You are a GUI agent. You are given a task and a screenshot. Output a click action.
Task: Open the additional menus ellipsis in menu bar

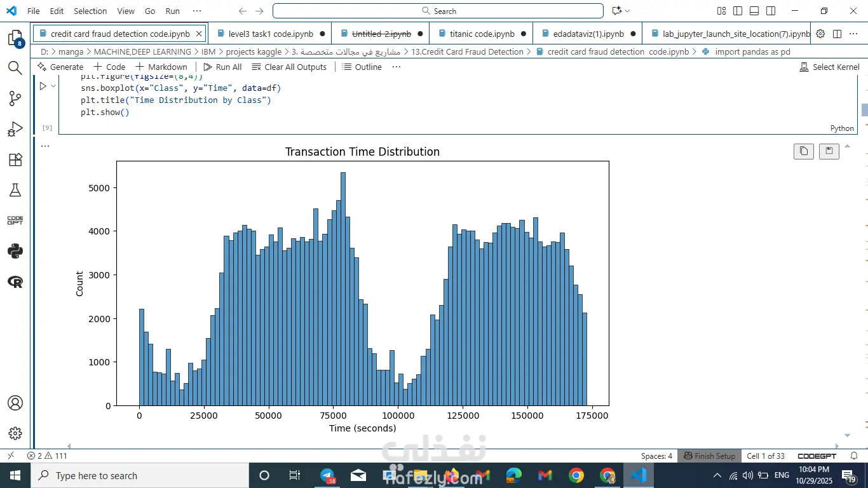pos(197,11)
